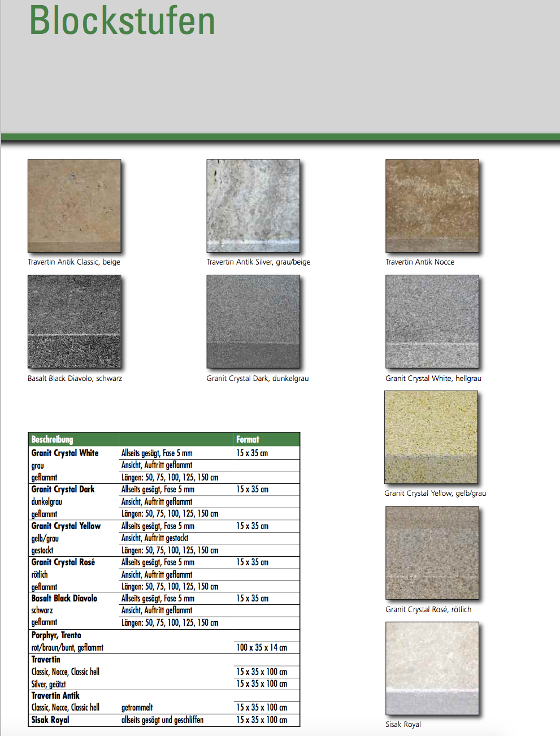The height and width of the screenshot is (736, 560).
Task: Click the Format table column header
Action: coord(248,440)
